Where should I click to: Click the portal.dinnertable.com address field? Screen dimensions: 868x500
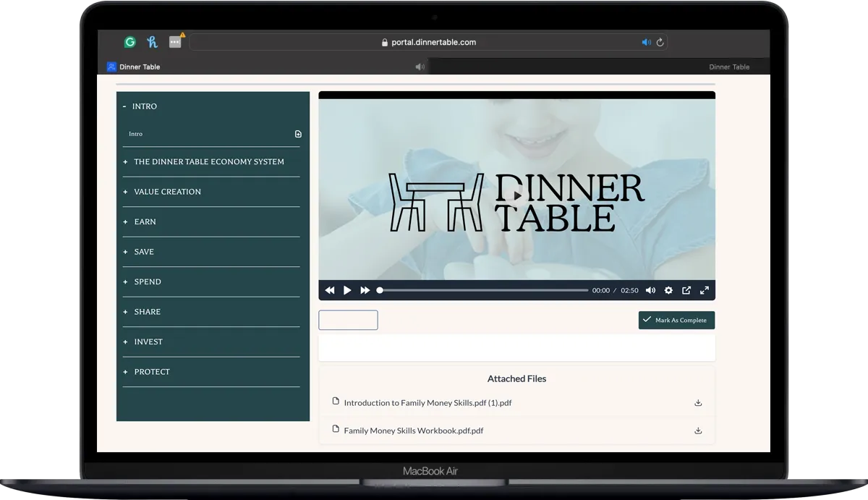[428, 42]
